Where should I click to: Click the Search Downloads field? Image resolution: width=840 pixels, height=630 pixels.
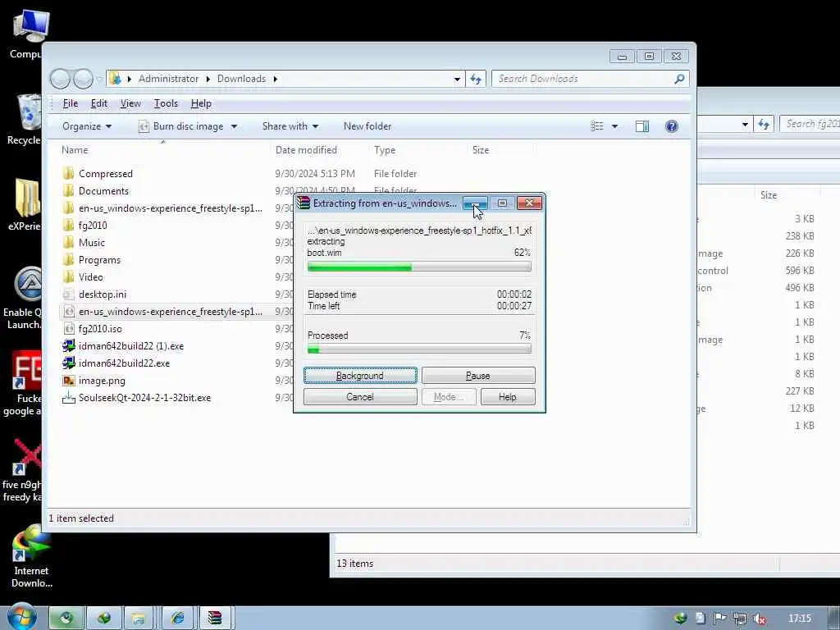590,79
